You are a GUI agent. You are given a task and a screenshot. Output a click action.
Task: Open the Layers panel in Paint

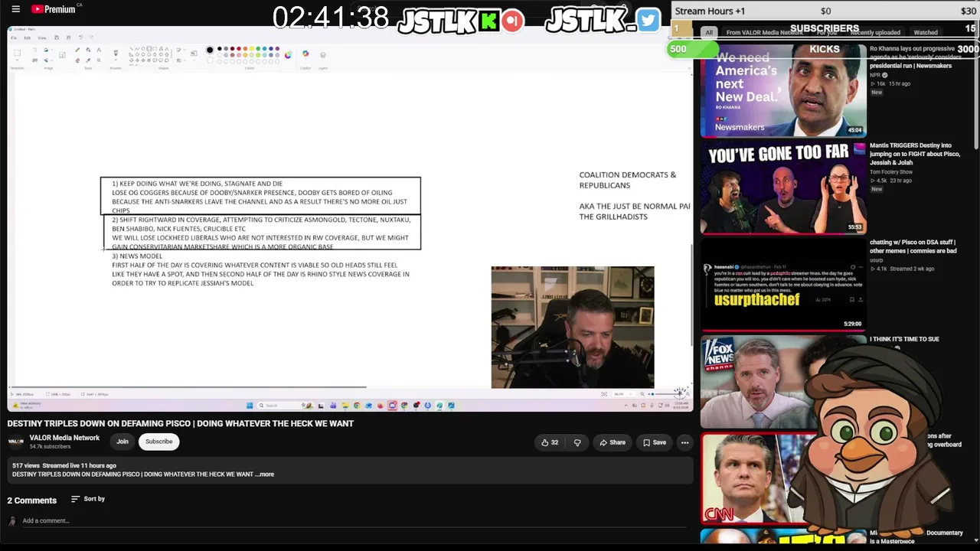(x=322, y=54)
